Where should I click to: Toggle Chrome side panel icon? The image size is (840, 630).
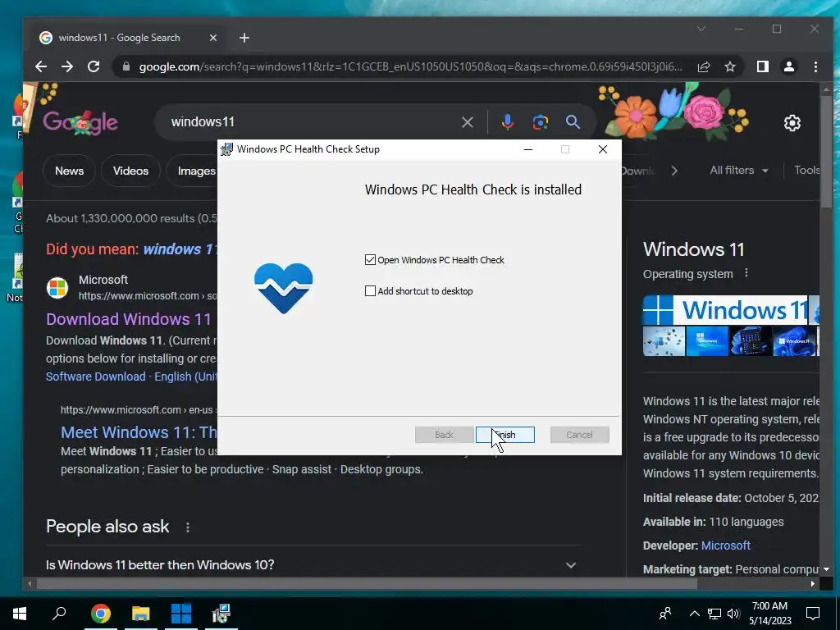click(762, 66)
